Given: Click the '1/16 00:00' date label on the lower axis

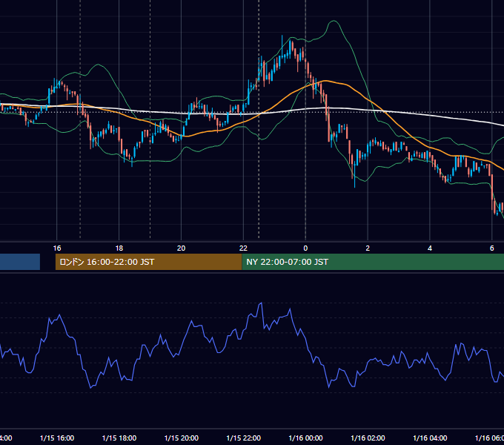Looking at the screenshot, I should point(305,438).
